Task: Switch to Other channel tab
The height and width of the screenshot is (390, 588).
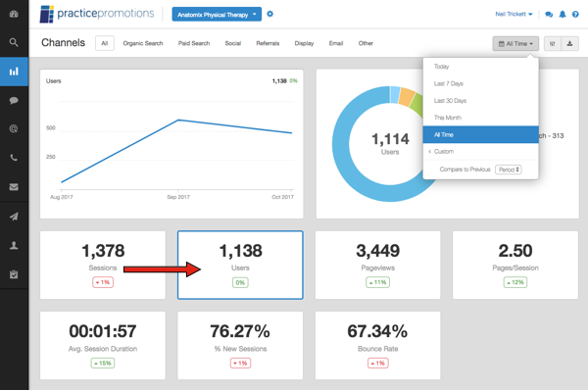Action: 366,43
